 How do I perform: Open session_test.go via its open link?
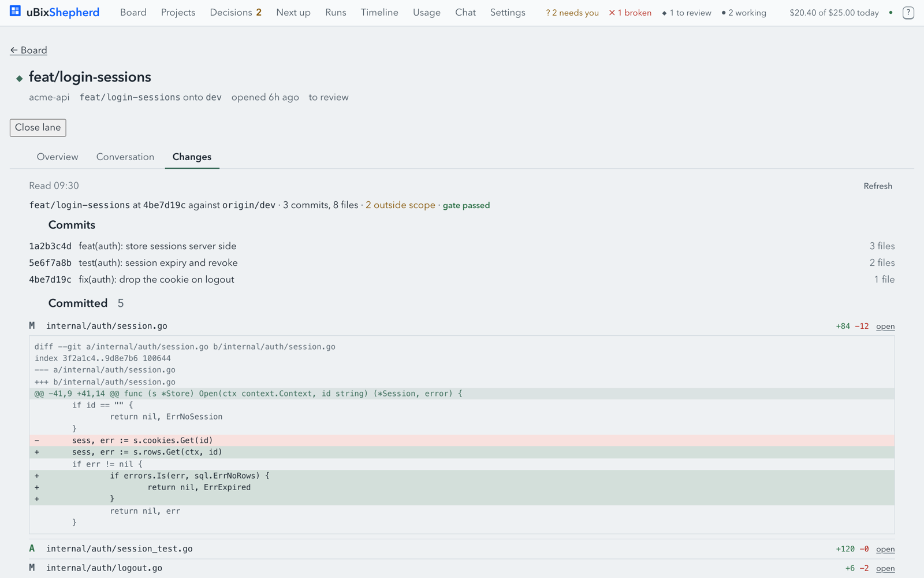click(x=885, y=549)
